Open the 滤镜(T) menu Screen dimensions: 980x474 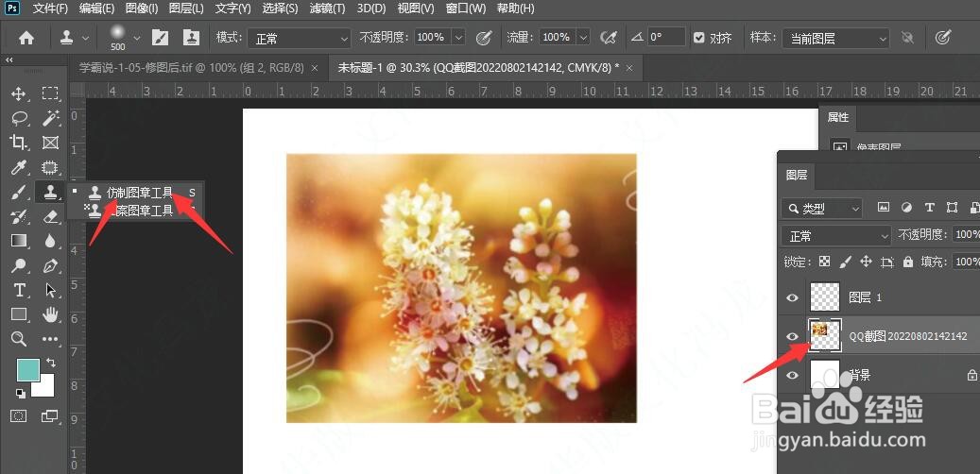point(327,8)
